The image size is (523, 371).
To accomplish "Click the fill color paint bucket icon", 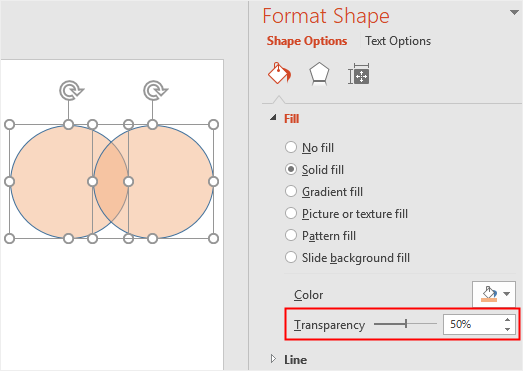I will (x=489, y=294).
